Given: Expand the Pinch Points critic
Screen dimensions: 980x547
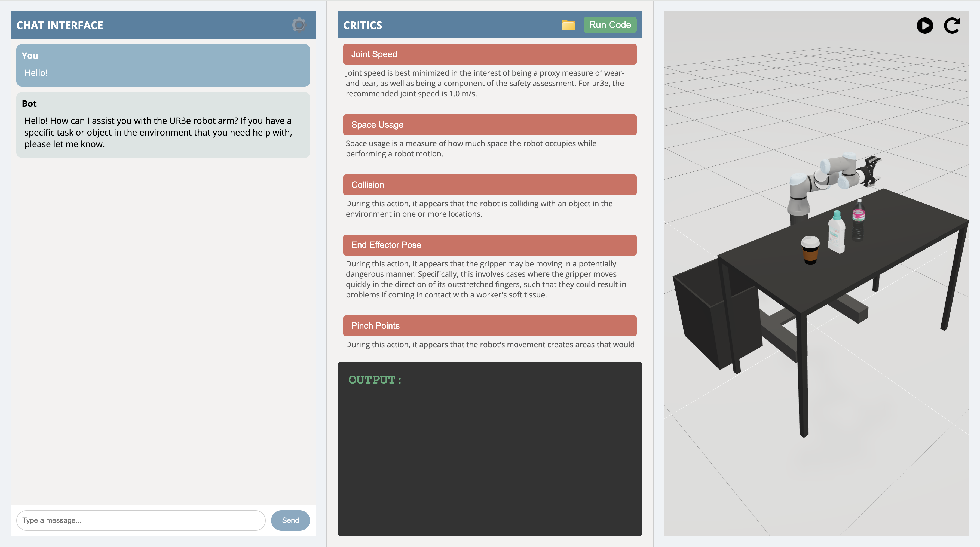Looking at the screenshot, I should (490, 325).
